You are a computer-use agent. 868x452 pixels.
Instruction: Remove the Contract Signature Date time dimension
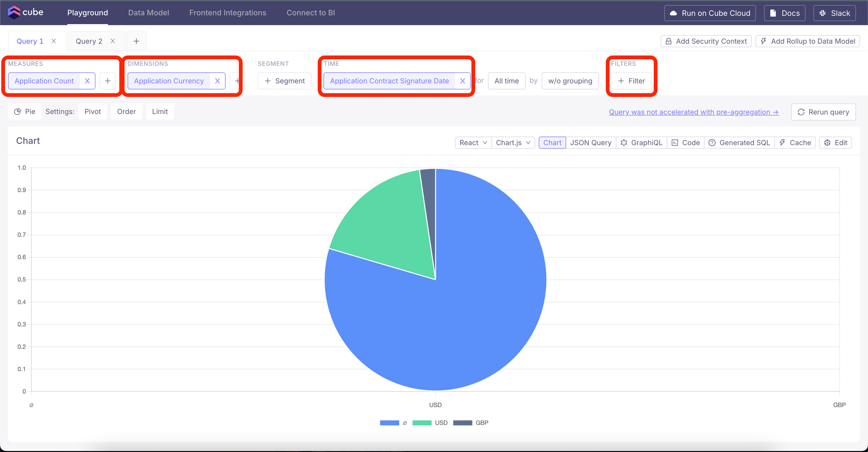coord(463,81)
